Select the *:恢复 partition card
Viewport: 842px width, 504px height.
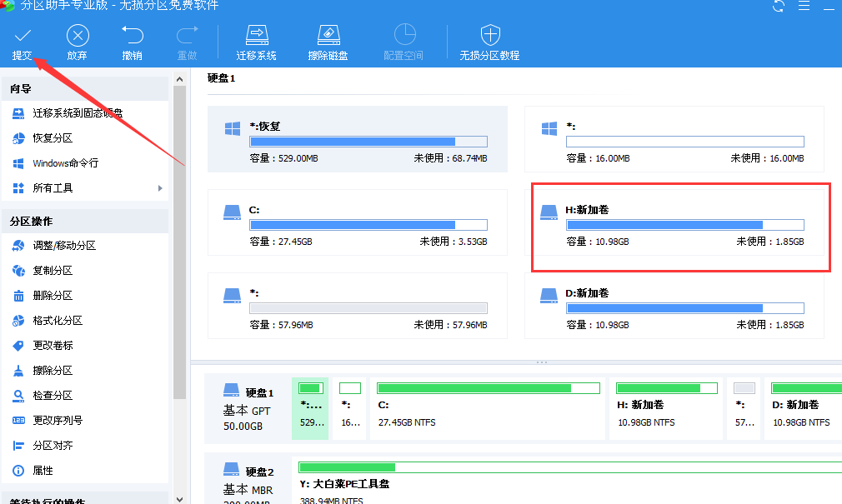[x=358, y=139]
